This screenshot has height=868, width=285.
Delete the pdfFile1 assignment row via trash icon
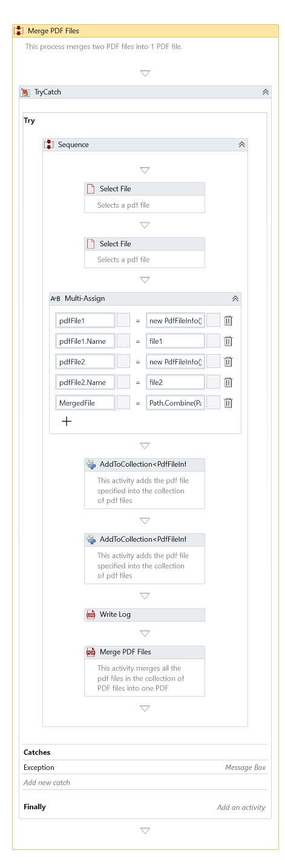(228, 321)
